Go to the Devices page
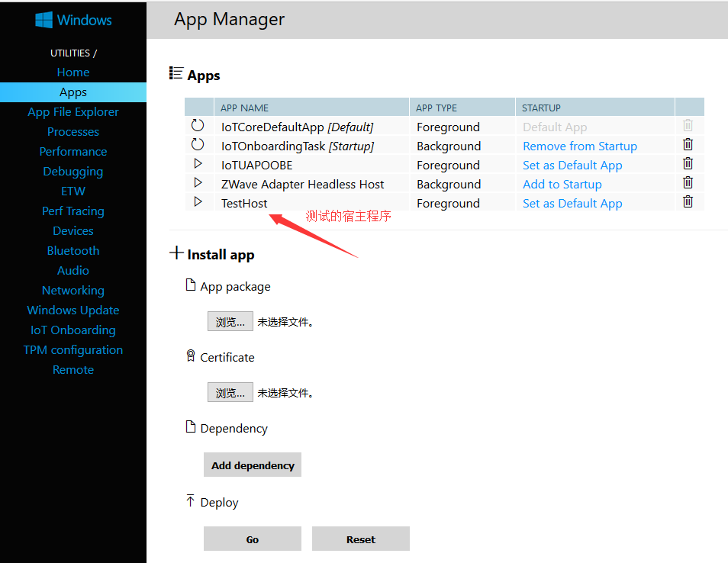 73,231
